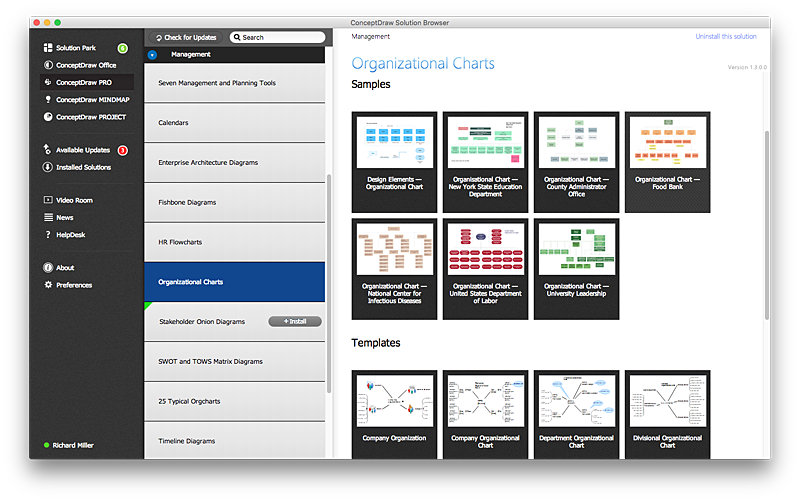
Task: Open the HelpDesk label
Action: point(70,235)
